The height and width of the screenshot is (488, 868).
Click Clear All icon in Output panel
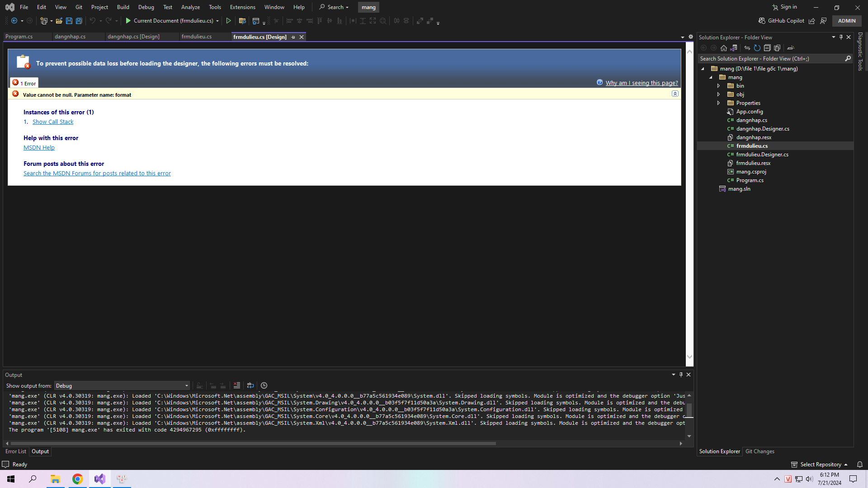point(236,385)
